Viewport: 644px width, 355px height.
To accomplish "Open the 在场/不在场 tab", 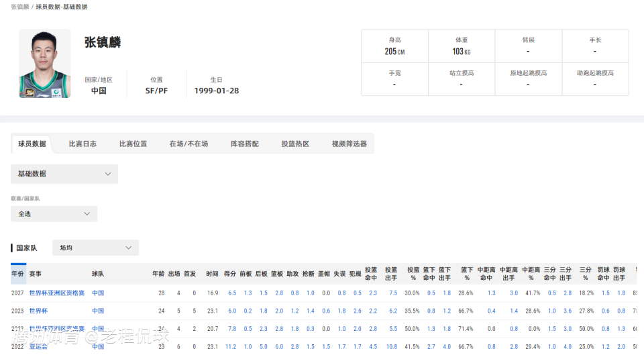I will click(x=189, y=144).
